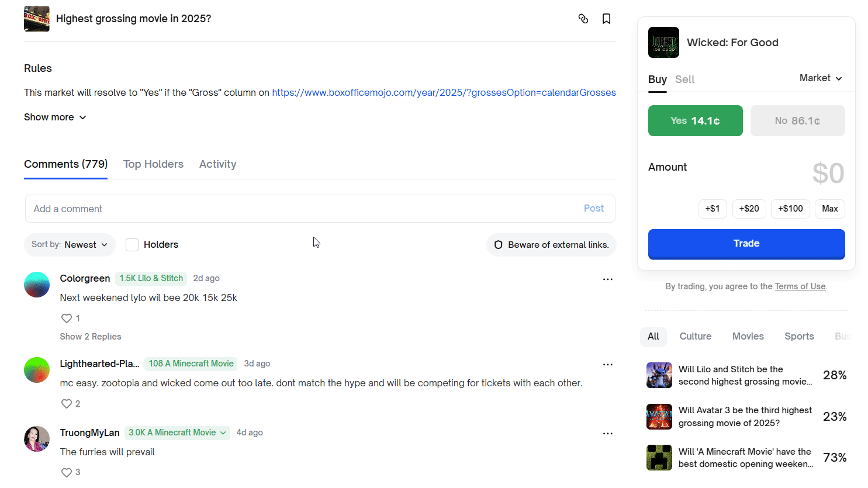Open the more options menu on Colorgreen's comment
Screen dimensions: 868x488
click(x=607, y=279)
